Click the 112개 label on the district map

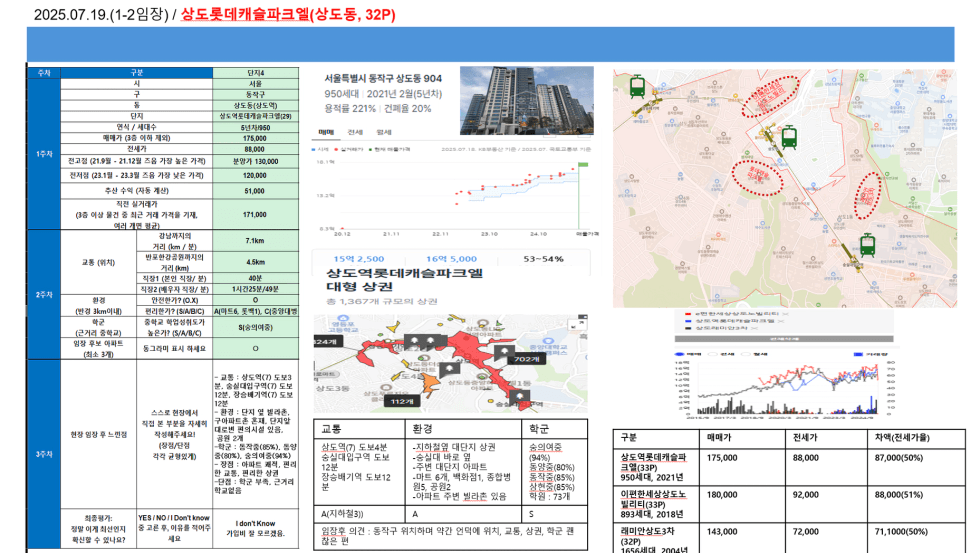point(401,401)
